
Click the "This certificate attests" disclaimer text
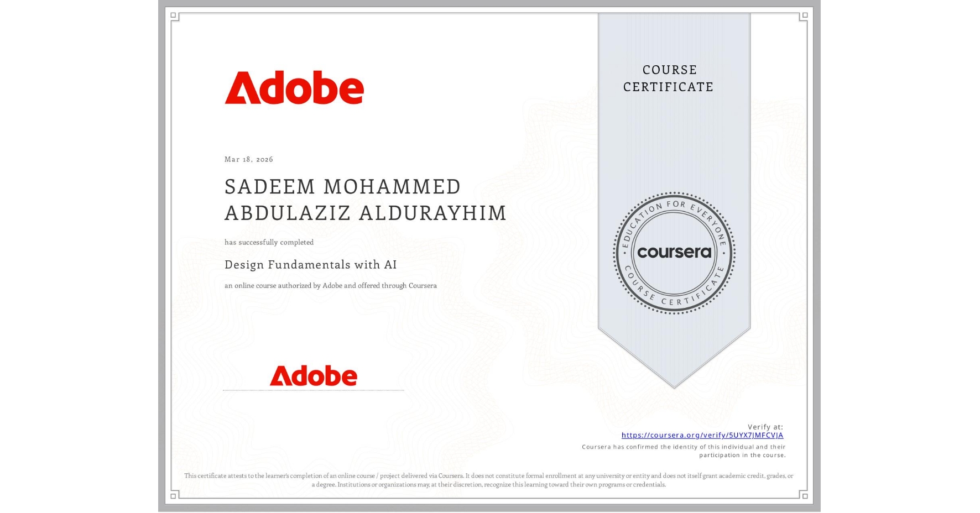tap(489, 480)
